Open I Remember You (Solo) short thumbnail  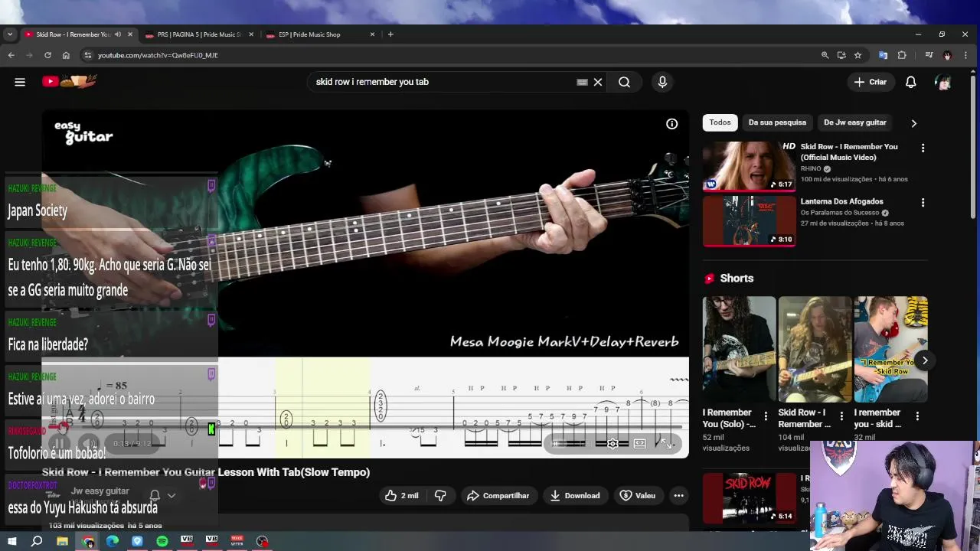click(739, 349)
